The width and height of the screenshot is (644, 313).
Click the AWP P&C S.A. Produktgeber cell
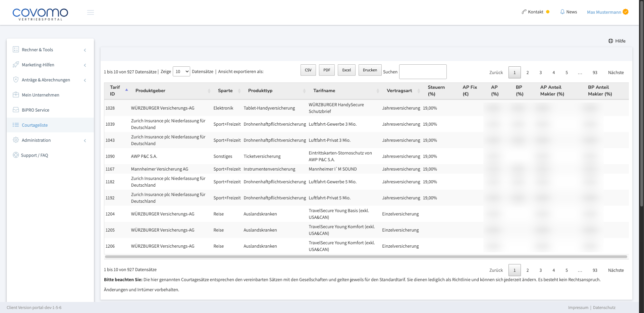click(144, 156)
